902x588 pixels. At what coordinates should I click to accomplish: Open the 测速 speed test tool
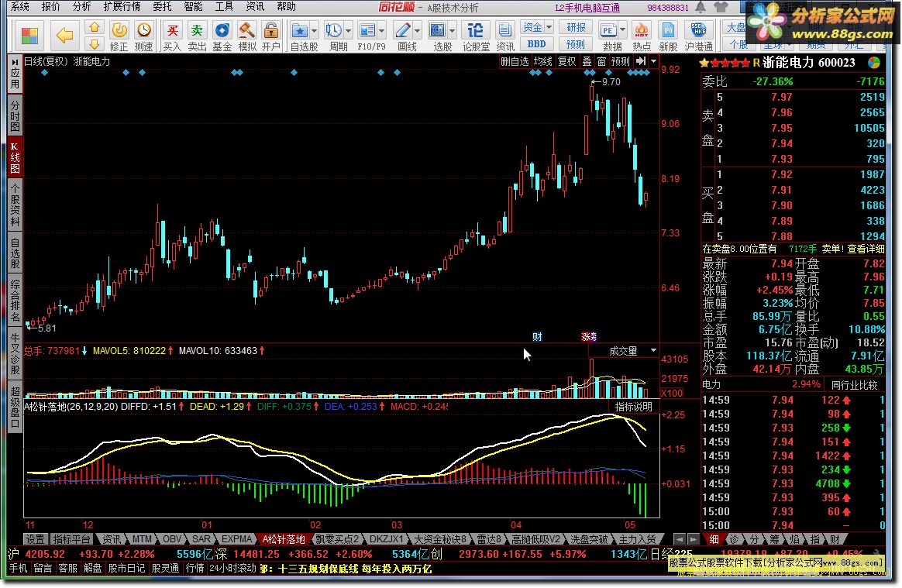tap(144, 36)
